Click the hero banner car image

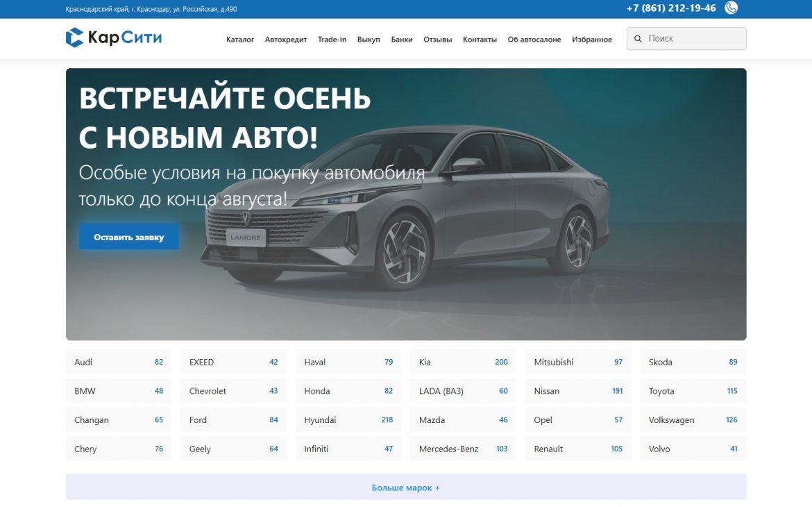(x=406, y=204)
